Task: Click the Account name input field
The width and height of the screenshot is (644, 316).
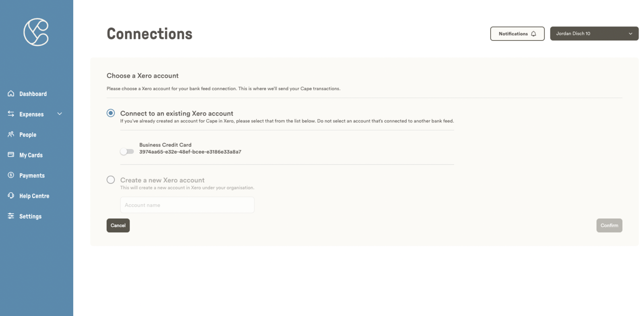Action: (187, 205)
